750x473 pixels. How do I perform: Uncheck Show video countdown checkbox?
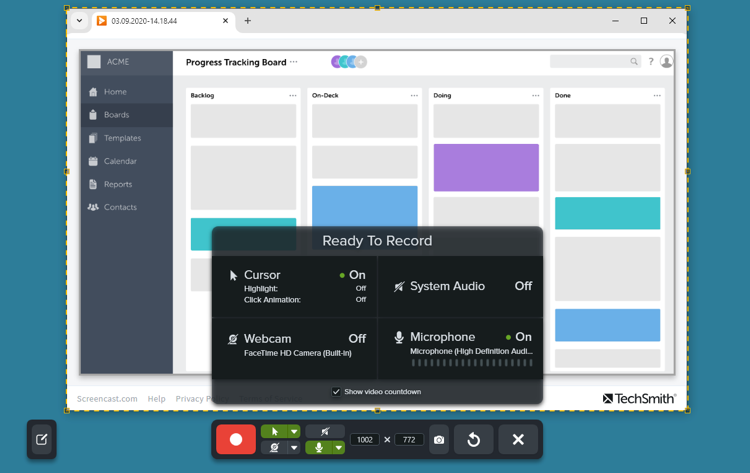pyautogui.click(x=336, y=392)
